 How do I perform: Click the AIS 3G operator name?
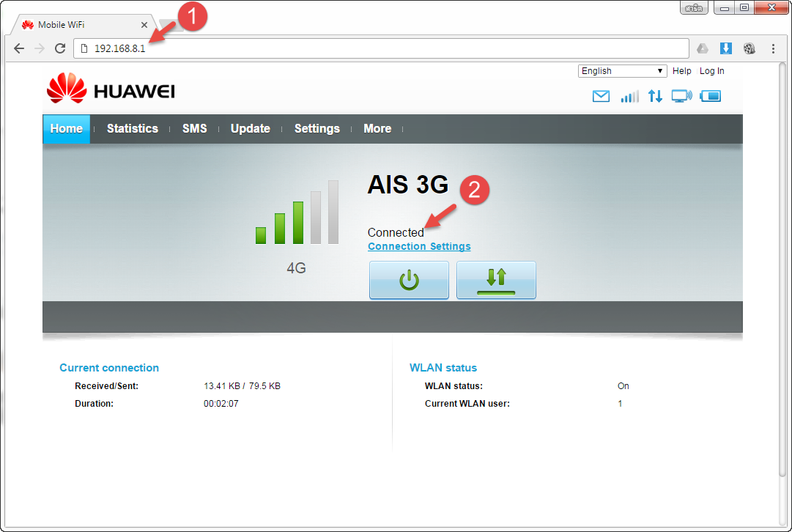tap(407, 185)
